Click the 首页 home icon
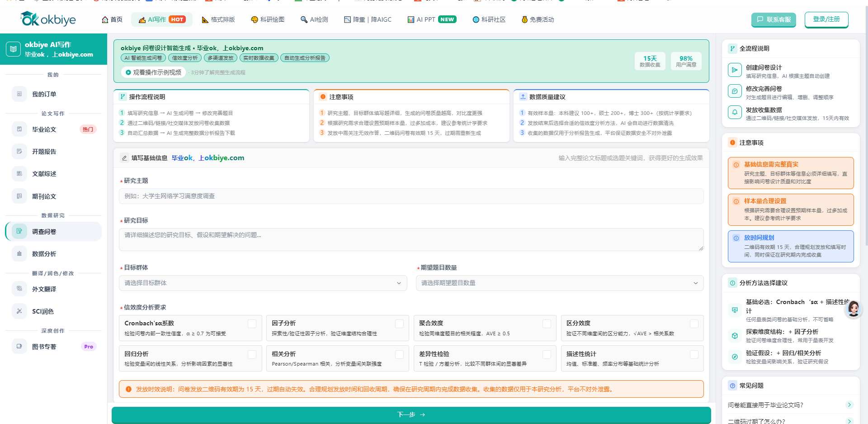The image size is (868, 424). [x=105, y=19]
